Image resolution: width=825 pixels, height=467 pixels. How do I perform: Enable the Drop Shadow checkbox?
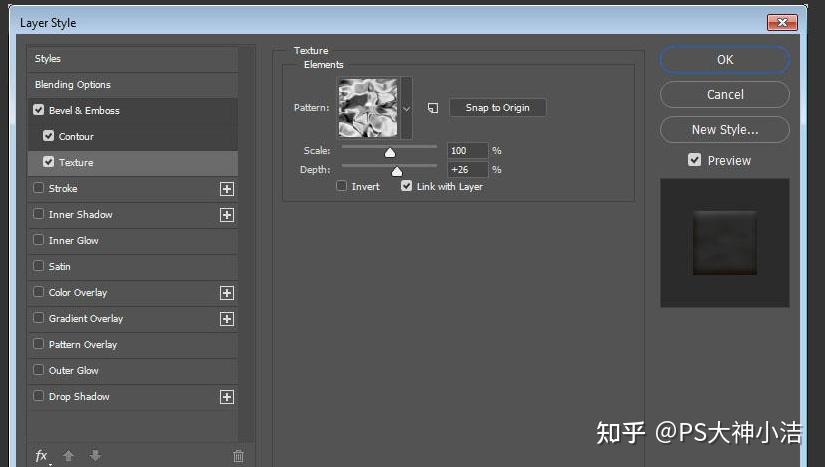pyautogui.click(x=38, y=396)
